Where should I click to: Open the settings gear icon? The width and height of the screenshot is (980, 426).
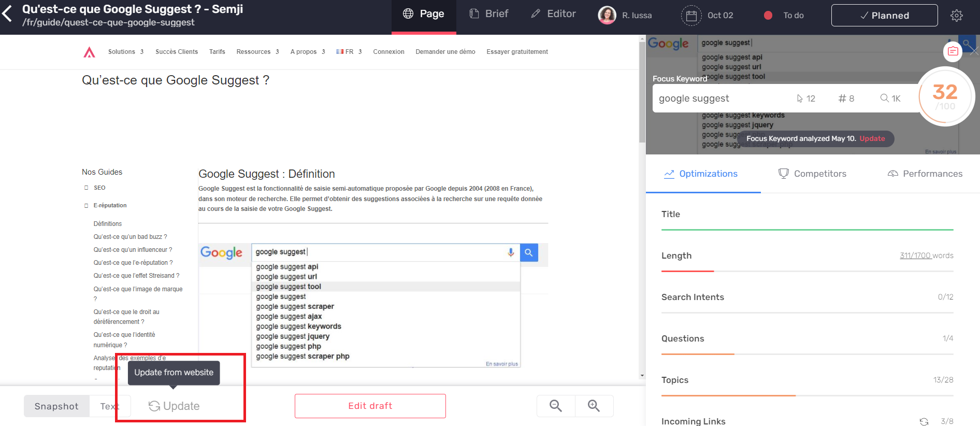957,16
